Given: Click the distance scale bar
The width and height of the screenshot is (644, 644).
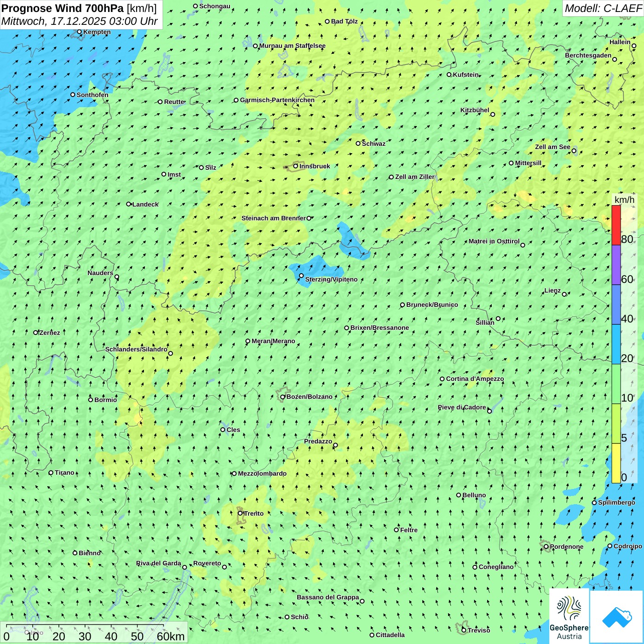Looking at the screenshot, I should (85, 626).
